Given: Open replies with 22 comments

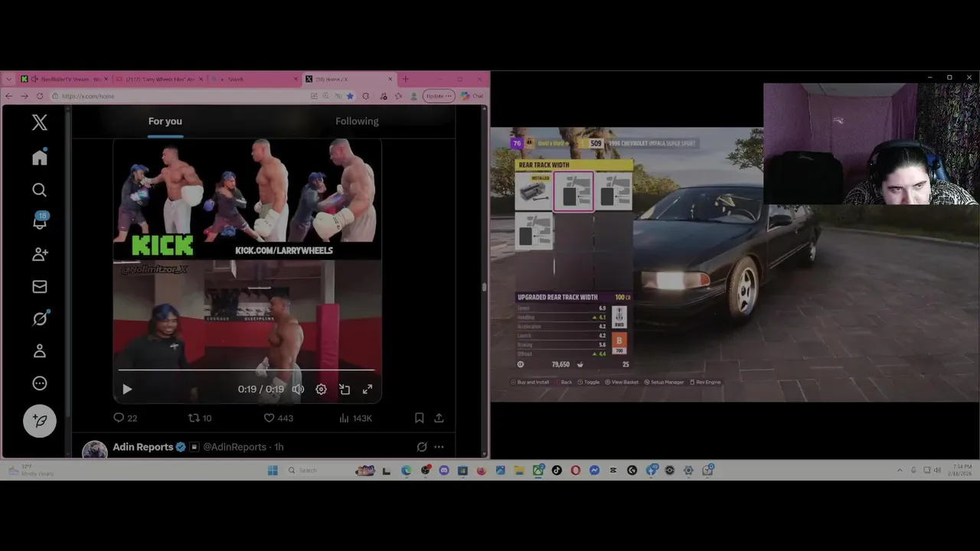Looking at the screenshot, I should pyautogui.click(x=125, y=418).
